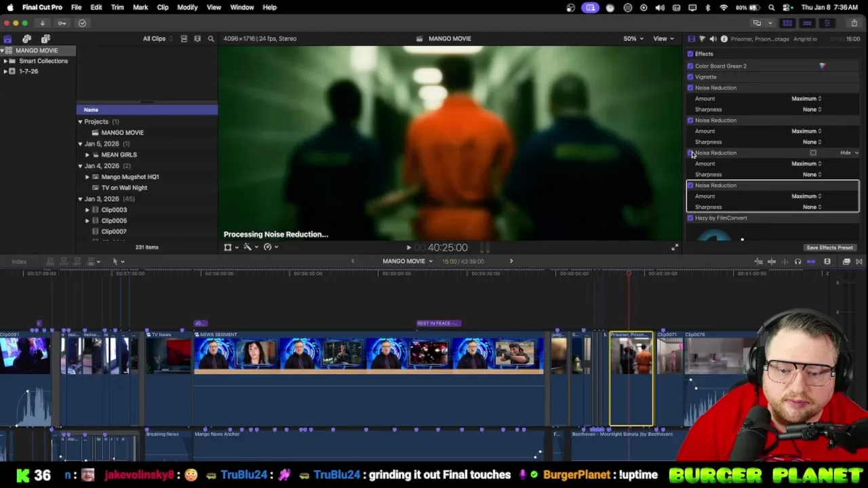Image resolution: width=868 pixels, height=488 pixels.
Task: Expand the MEAN GIRLS item
Action: (x=87, y=155)
